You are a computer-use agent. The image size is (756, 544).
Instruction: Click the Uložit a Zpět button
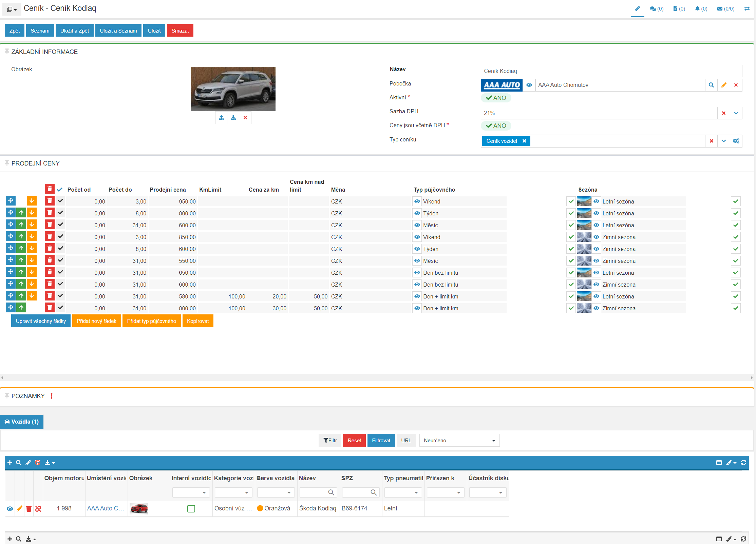[x=74, y=31]
